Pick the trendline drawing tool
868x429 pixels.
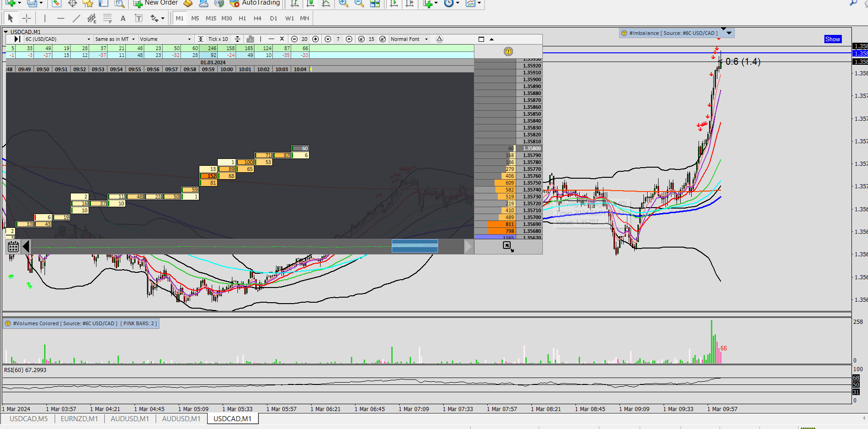[x=76, y=18]
